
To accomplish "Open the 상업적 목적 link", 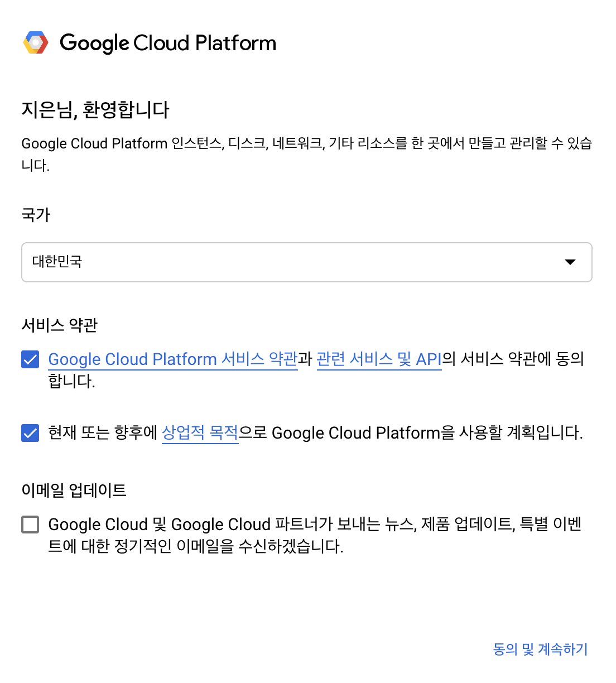I will point(200,432).
